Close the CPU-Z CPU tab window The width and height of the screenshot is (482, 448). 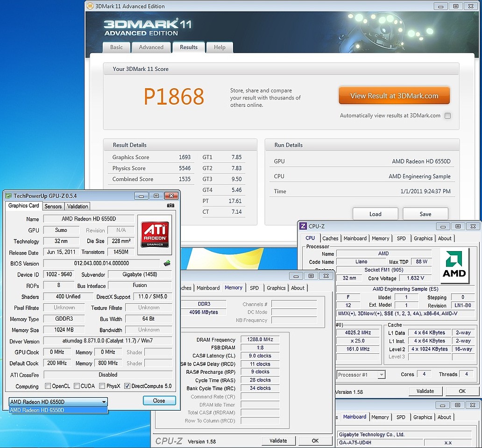tap(473, 226)
